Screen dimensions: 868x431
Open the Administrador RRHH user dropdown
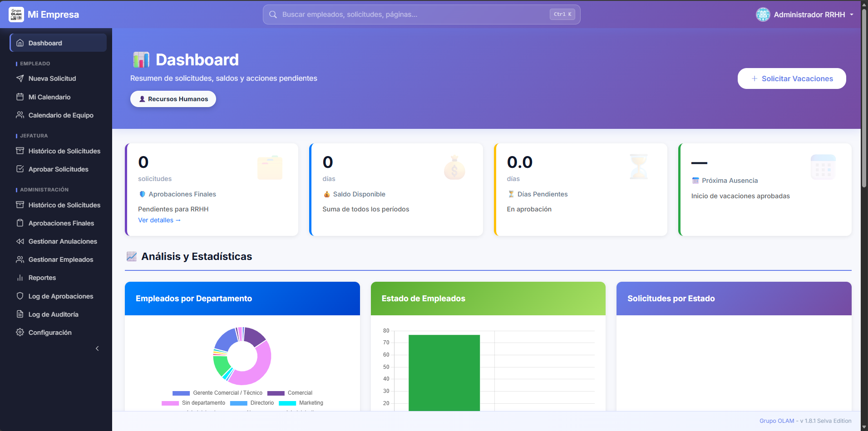click(x=804, y=15)
